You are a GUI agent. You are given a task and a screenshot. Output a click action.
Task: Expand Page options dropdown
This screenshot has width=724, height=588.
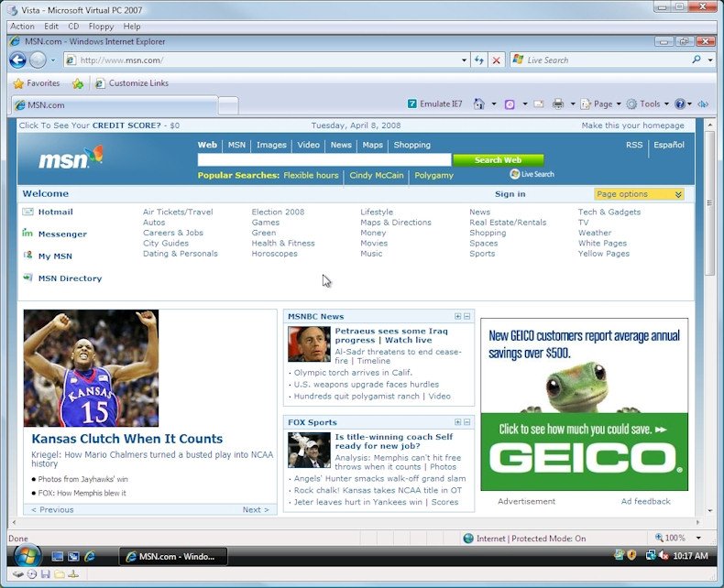pos(639,194)
